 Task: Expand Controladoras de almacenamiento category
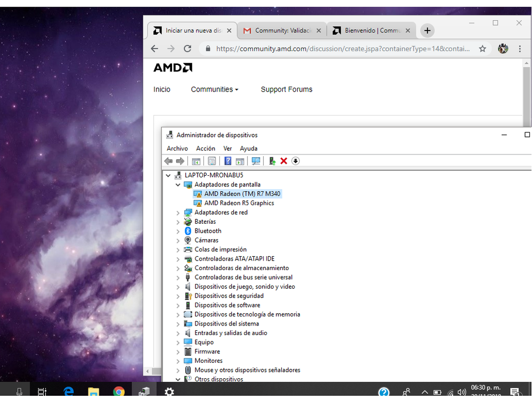click(178, 268)
